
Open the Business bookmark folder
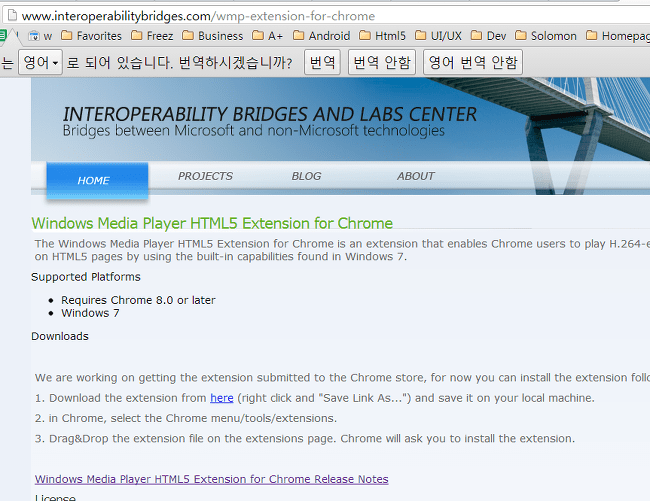[x=213, y=36]
